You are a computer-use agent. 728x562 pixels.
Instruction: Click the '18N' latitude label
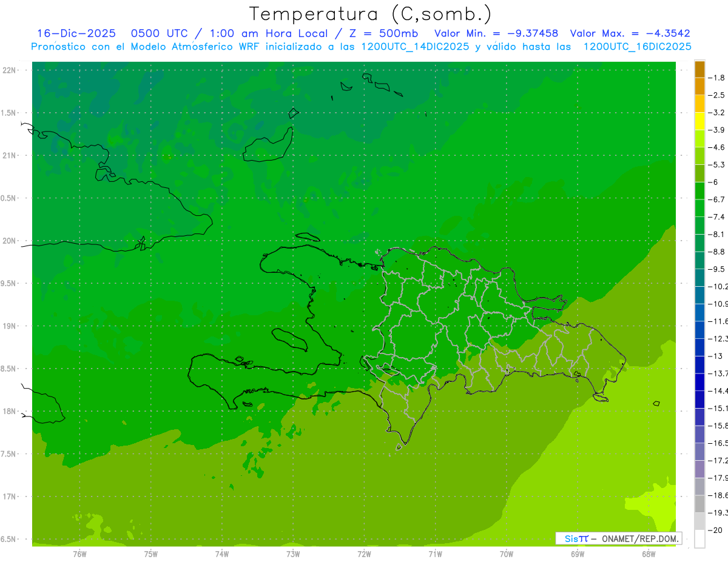tap(9, 411)
